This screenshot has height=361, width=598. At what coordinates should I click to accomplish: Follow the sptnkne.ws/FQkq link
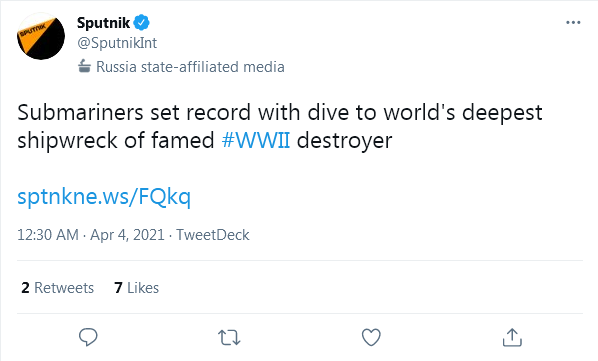pos(104,197)
